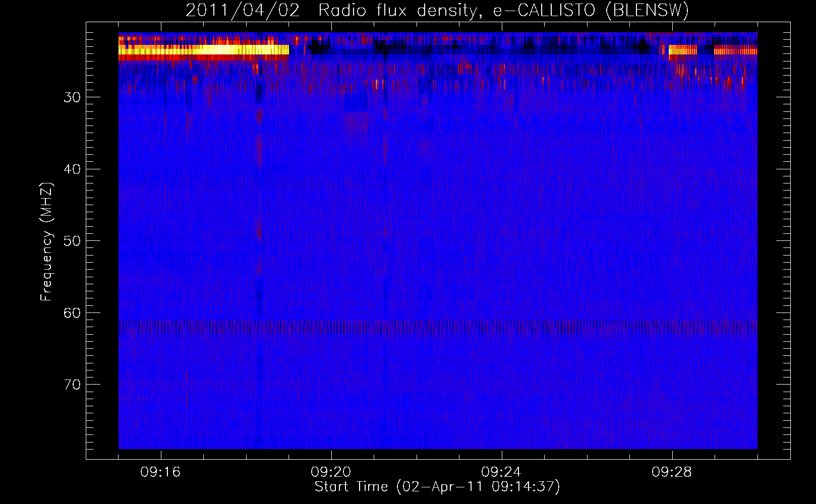Viewport: 816px width, 504px height.
Task: Click the "Frequency (MHZ)" axis label
Action: (x=46, y=242)
